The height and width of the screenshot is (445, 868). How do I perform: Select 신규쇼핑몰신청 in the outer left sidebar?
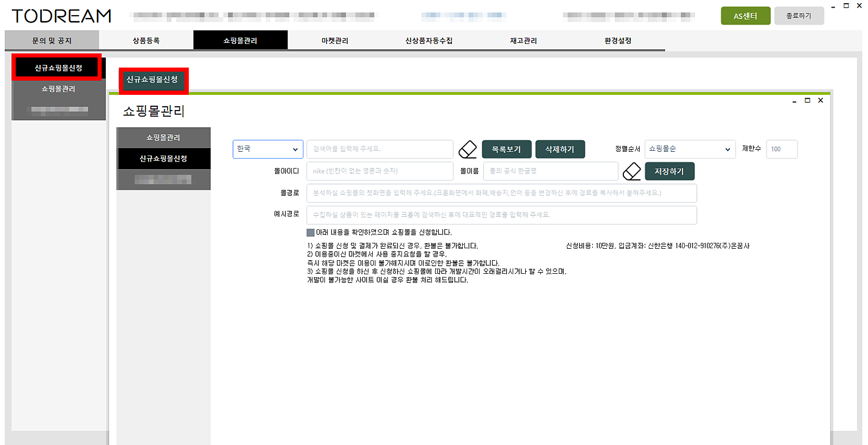pos(58,68)
